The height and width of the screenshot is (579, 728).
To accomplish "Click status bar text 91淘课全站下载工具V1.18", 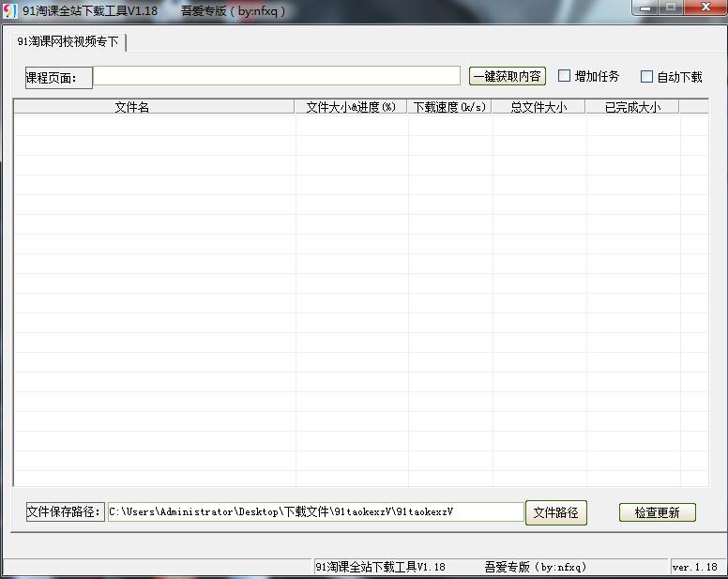I will 380,567.
